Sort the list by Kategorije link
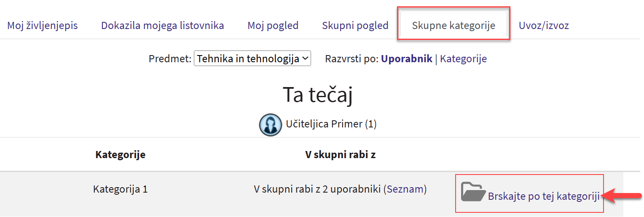 (463, 59)
